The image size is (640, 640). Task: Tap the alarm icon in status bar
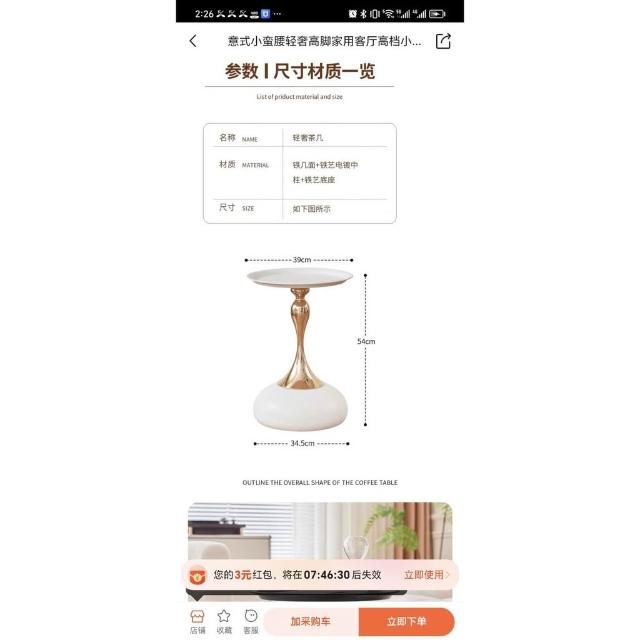pos(353,14)
